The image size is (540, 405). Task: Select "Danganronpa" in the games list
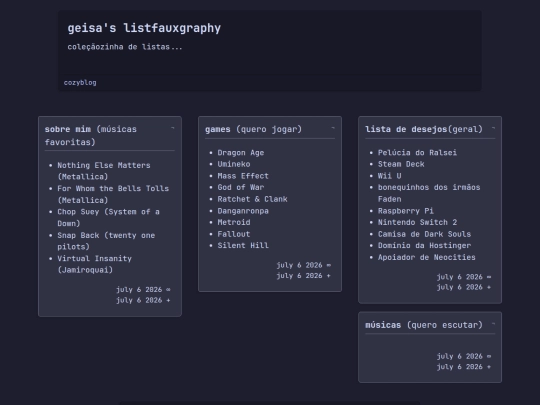click(243, 211)
